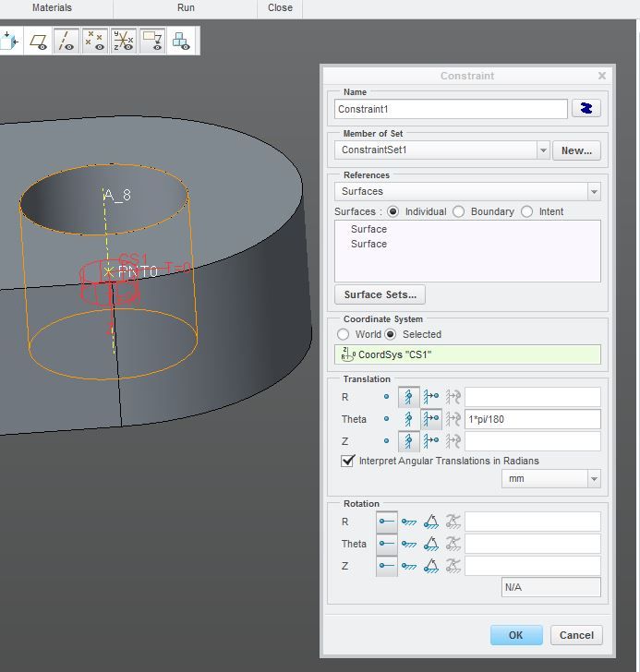Uncheck Interpret Angular Translations in Radians

348,461
